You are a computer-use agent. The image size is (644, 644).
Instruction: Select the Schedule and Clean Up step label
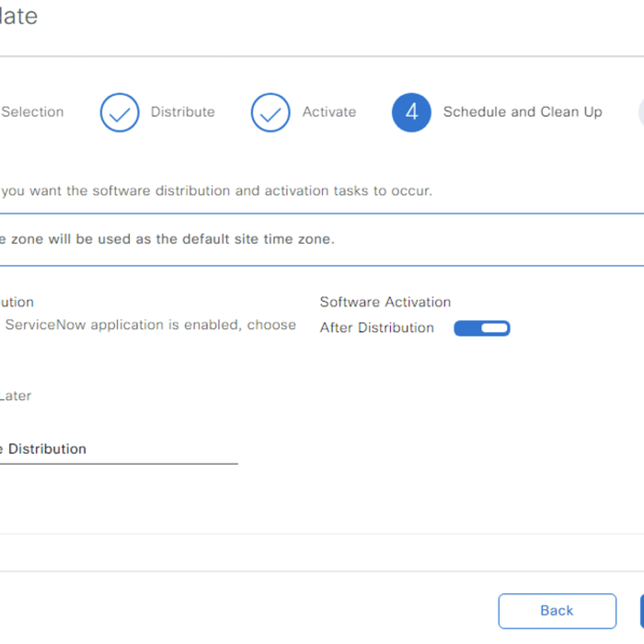pos(523,111)
